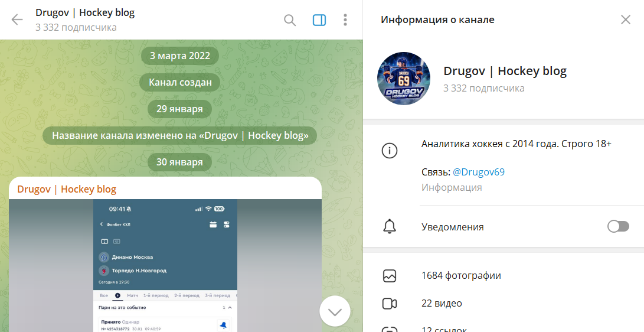
Task: Click the photo icon in shared media
Action: point(390,275)
